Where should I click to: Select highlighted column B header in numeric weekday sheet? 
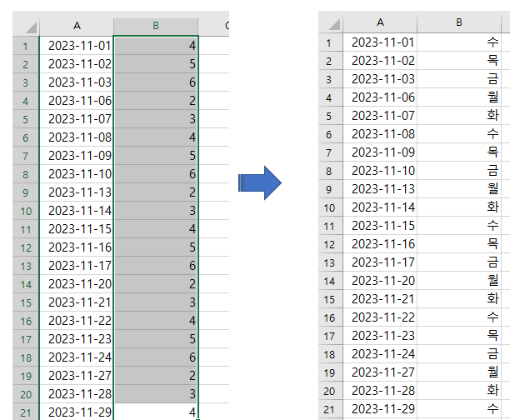pyautogui.click(x=156, y=27)
